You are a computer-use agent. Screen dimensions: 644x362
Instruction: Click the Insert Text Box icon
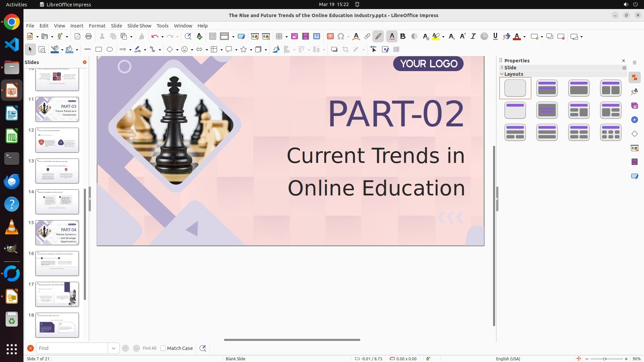(330, 37)
